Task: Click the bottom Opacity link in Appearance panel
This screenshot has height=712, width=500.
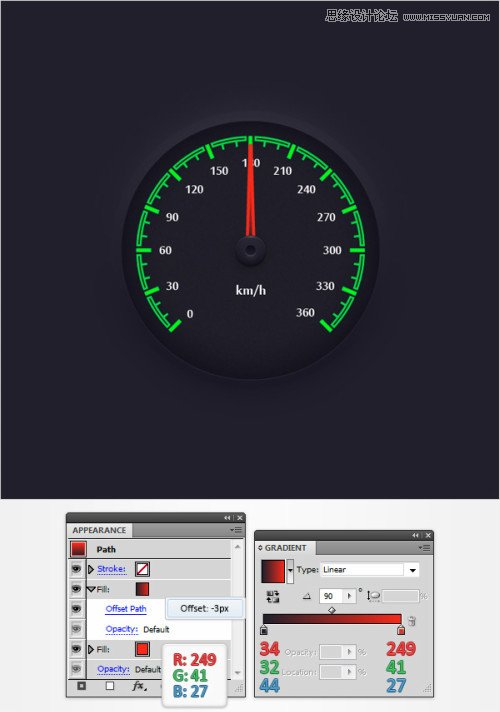Action: tap(114, 669)
